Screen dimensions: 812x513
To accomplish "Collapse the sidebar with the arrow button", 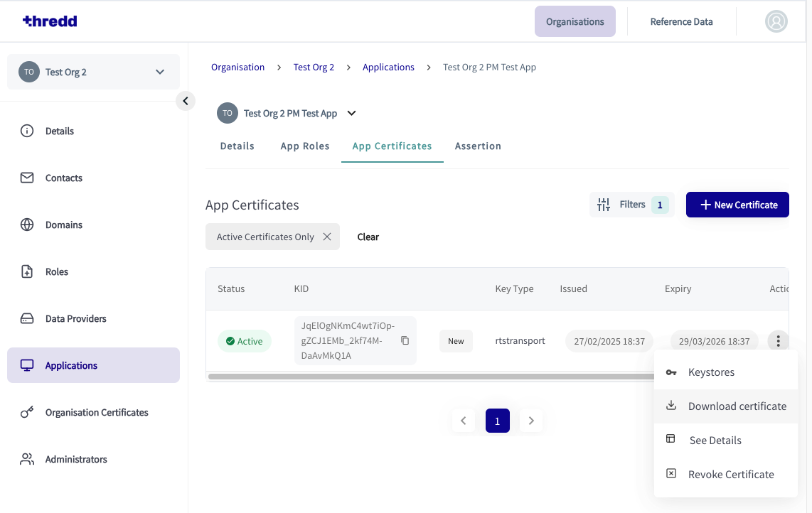I will pyautogui.click(x=186, y=101).
